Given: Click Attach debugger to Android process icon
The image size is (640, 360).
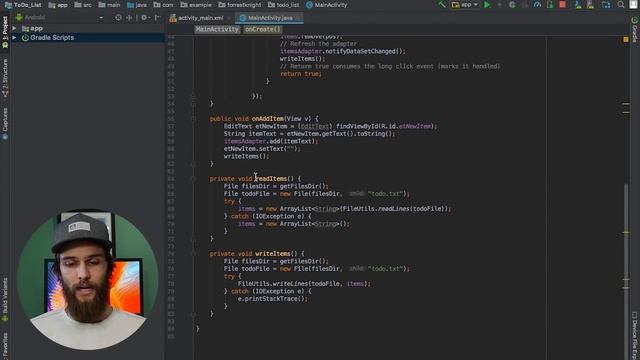Looking at the screenshot, I should (x=550, y=4).
